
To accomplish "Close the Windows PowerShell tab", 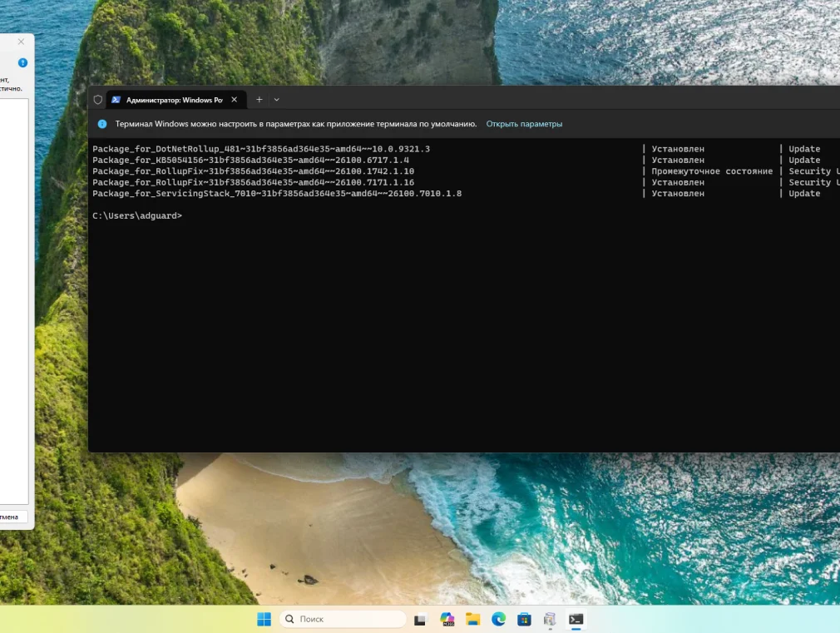I will click(x=235, y=100).
